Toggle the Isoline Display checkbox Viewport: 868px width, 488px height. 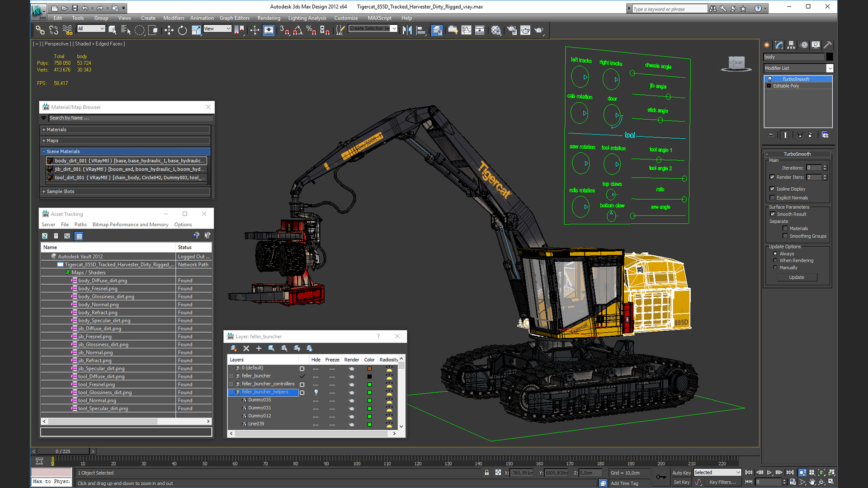click(772, 189)
